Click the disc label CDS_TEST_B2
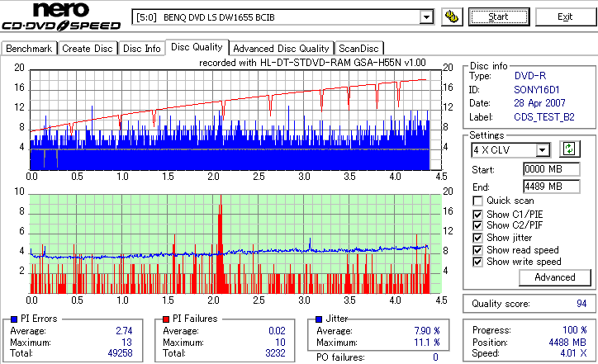This screenshot has height=364, width=598. tap(544, 117)
